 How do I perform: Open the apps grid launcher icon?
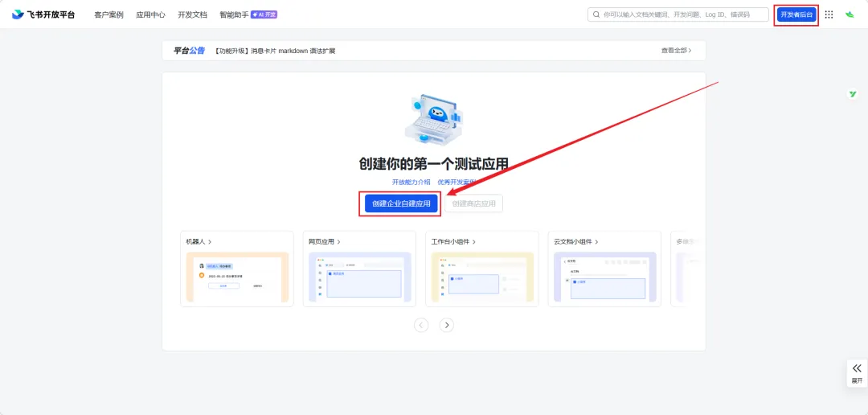(x=829, y=14)
